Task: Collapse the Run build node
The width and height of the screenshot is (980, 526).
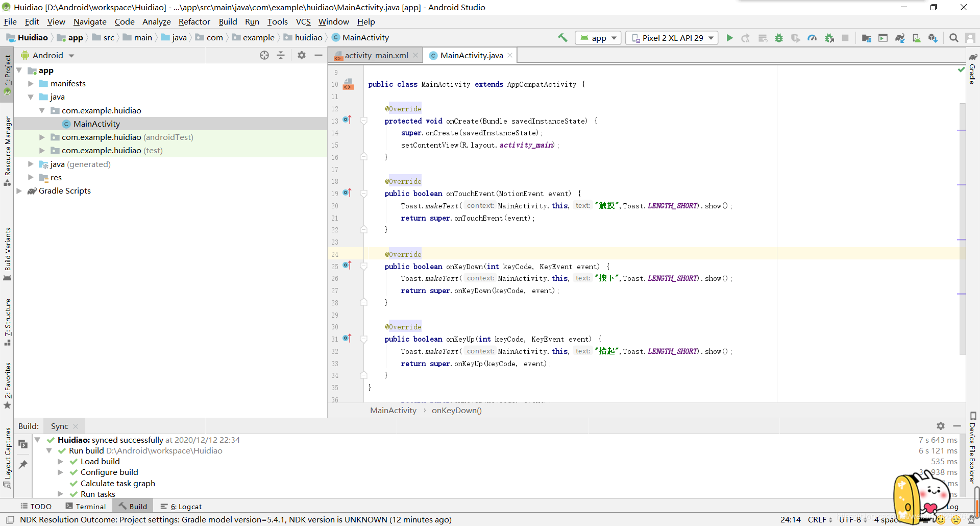Action: (x=49, y=451)
